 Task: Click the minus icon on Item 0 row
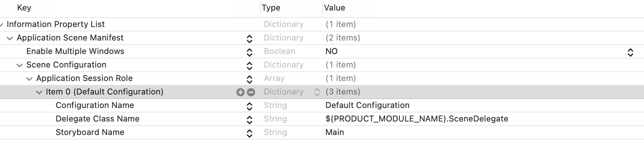[251, 92]
